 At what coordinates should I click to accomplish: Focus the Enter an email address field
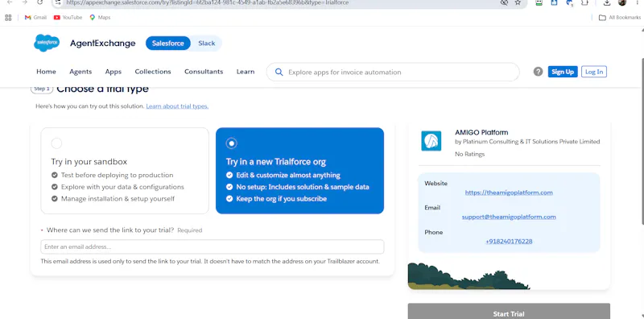point(213,246)
